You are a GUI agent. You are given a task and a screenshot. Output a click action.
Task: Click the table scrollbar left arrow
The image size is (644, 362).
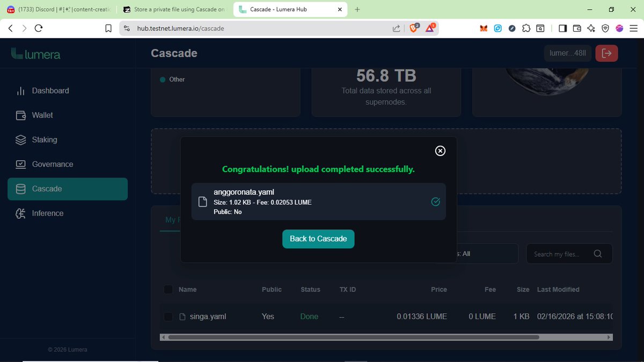pyautogui.click(x=163, y=337)
